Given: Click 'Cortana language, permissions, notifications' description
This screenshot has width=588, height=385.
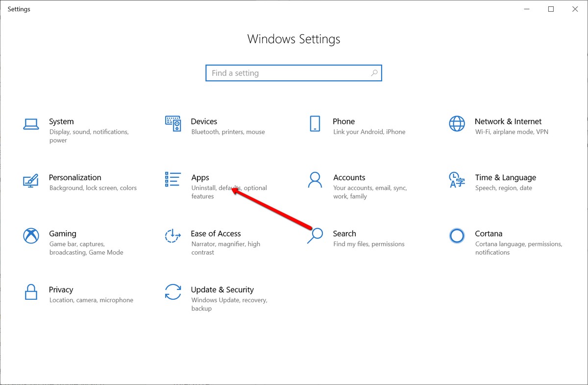Looking at the screenshot, I should (518, 248).
